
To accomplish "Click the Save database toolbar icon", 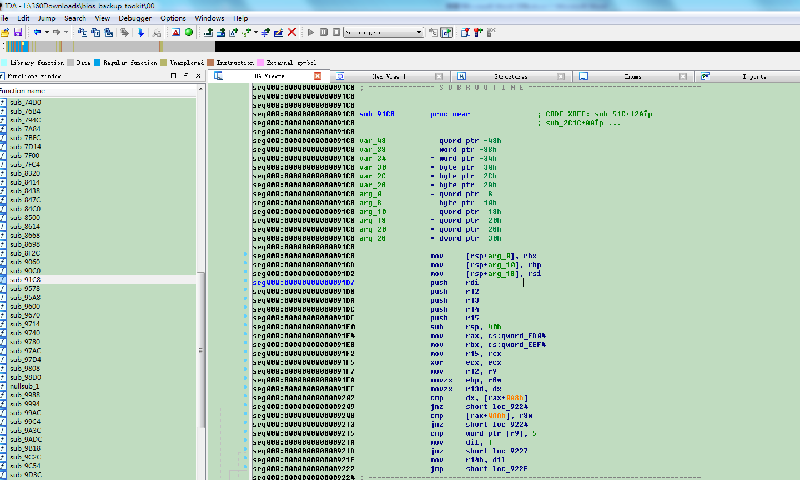I will 17,32.
